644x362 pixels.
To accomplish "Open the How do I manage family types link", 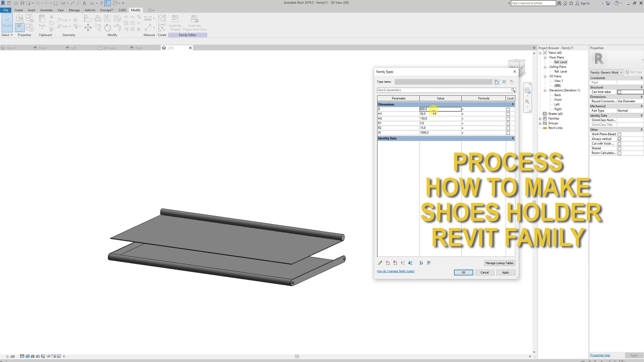I will pos(395,271).
